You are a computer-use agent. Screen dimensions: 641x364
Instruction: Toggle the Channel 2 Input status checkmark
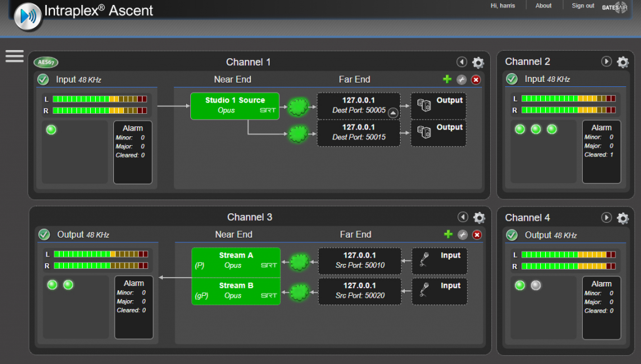(x=511, y=79)
